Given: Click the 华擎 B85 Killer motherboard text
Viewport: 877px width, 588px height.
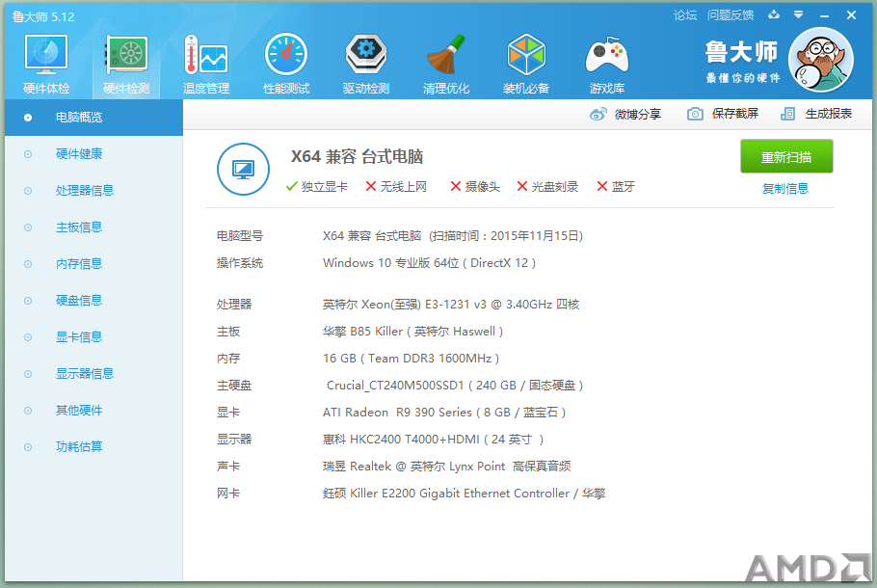Looking at the screenshot, I should [412, 332].
